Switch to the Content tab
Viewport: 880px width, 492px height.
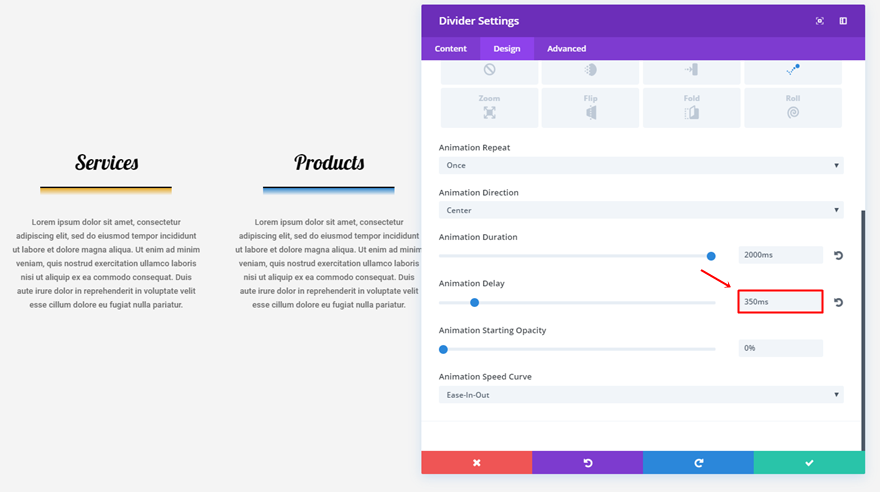(451, 49)
